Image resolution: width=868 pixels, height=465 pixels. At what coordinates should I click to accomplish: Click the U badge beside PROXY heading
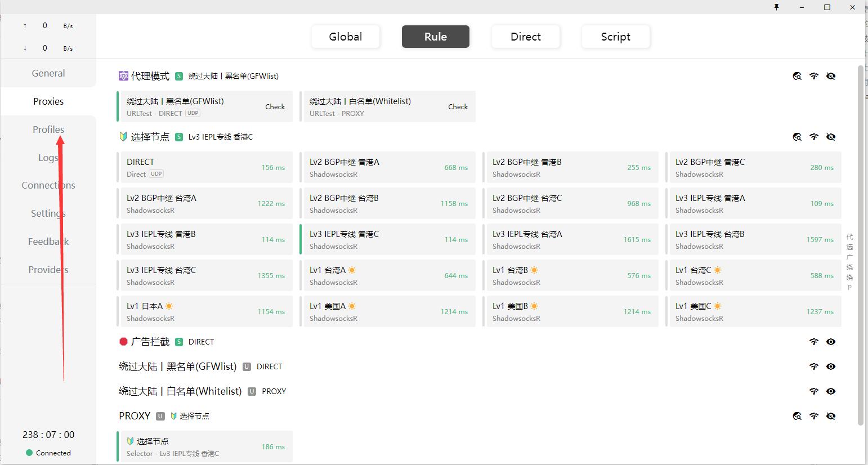click(x=160, y=416)
